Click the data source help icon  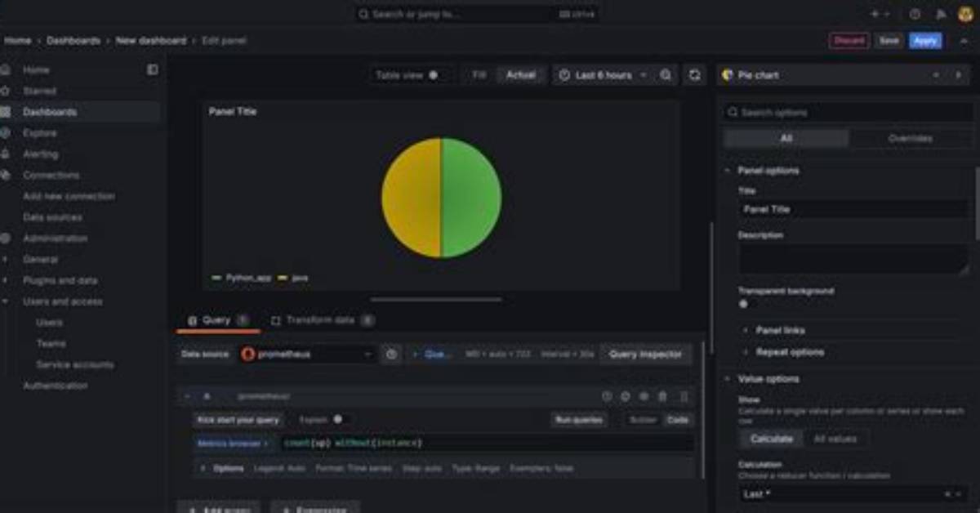click(x=391, y=355)
